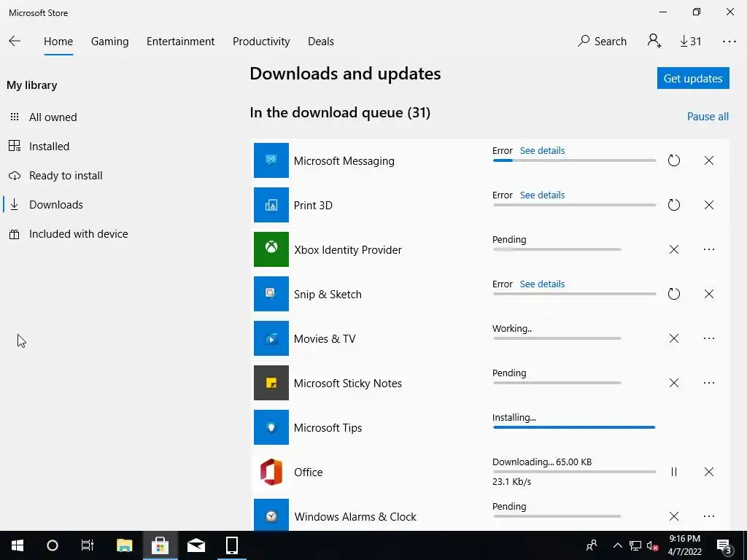Retry the Print 3D download

(x=673, y=205)
